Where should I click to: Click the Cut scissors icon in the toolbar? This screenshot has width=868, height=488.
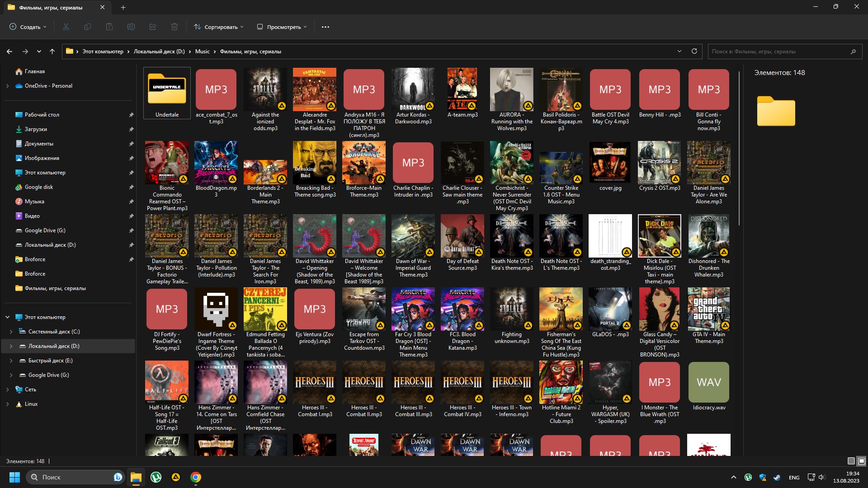66,27
